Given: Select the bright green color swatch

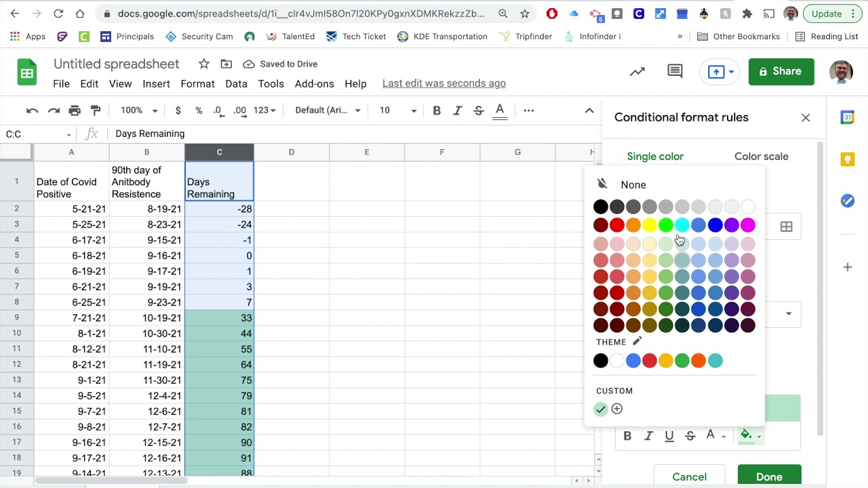Looking at the screenshot, I should coord(666,225).
